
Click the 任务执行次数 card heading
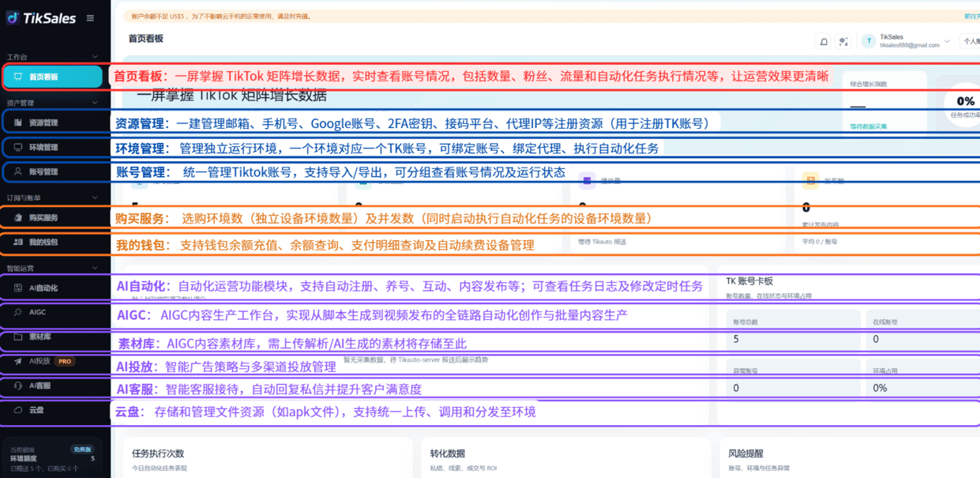pos(158,454)
